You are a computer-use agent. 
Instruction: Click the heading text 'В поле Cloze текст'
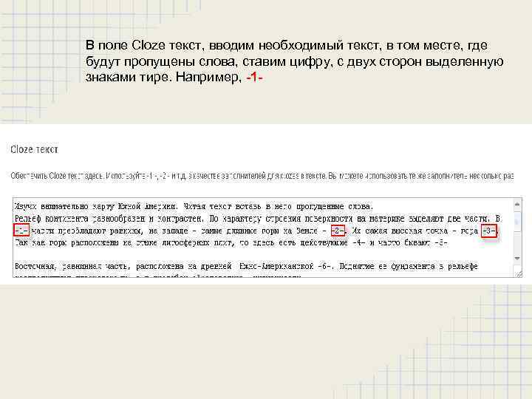tap(143, 45)
